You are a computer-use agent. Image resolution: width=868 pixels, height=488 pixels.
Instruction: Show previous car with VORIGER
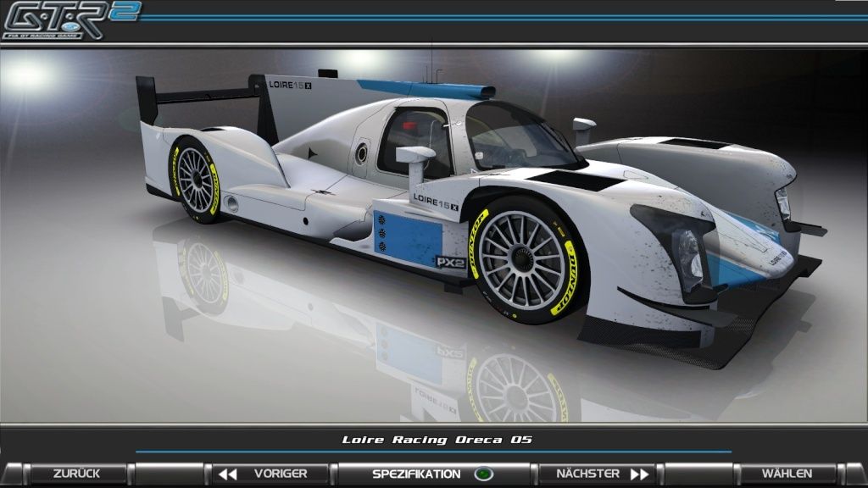pyautogui.click(x=270, y=474)
